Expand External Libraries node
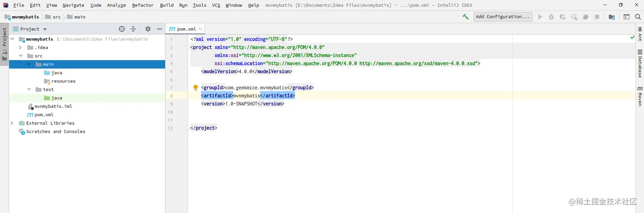644x213 pixels. [12, 123]
